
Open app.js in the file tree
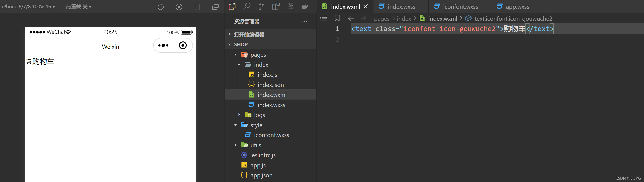click(x=271, y=165)
